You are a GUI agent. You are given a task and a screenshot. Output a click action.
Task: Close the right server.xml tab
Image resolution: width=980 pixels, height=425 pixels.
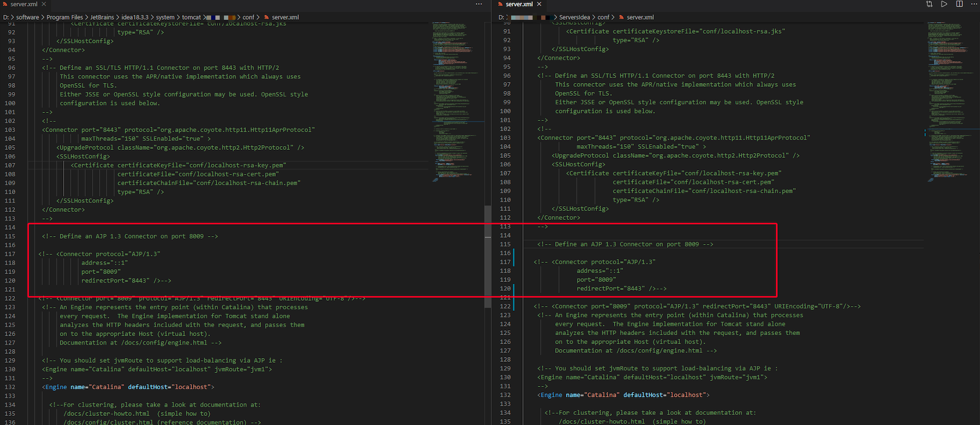[x=539, y=4]
